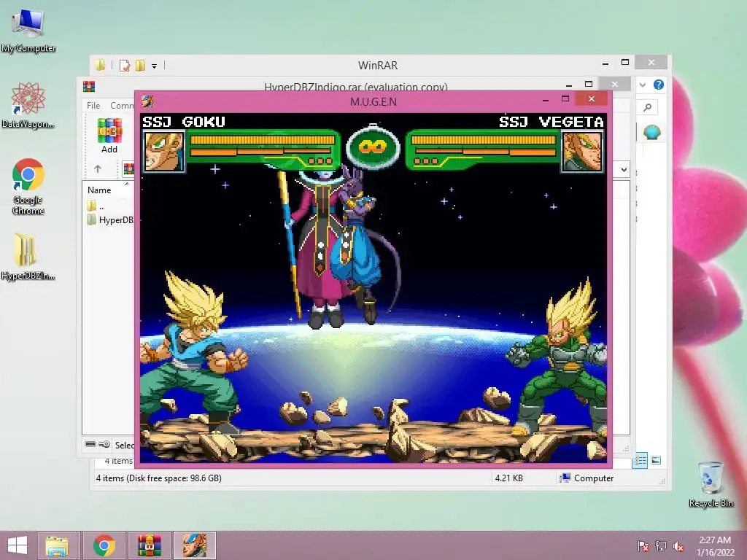747x560 pixels.
Task: Expand the Explorer ribbon chevron
Action: (643, 85)
